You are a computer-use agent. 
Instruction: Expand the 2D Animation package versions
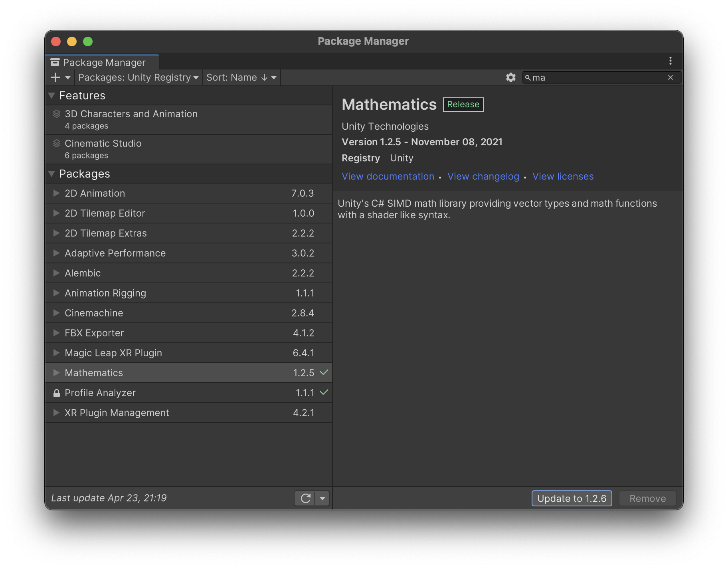click(x=56, y=193)
